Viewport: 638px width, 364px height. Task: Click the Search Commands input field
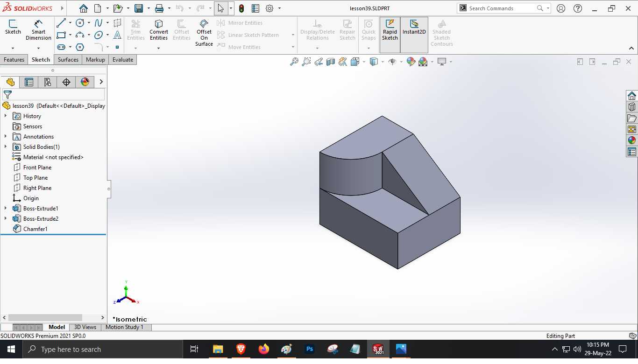click(x=501, y=8)
